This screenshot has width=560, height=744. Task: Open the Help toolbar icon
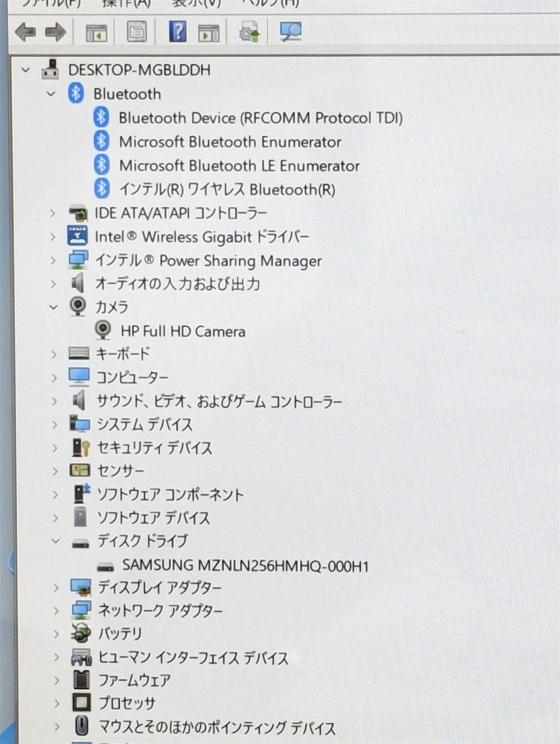(178, 31)
